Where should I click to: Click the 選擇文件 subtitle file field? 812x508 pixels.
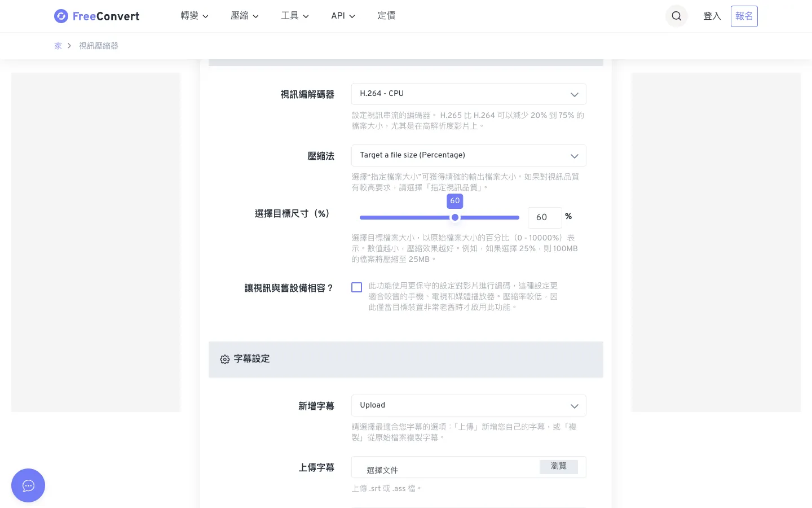coord(469,467)
